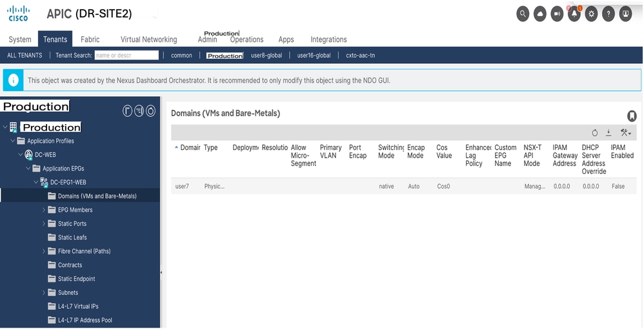Click the Switching Mode column header

click(x=391, y=151)
